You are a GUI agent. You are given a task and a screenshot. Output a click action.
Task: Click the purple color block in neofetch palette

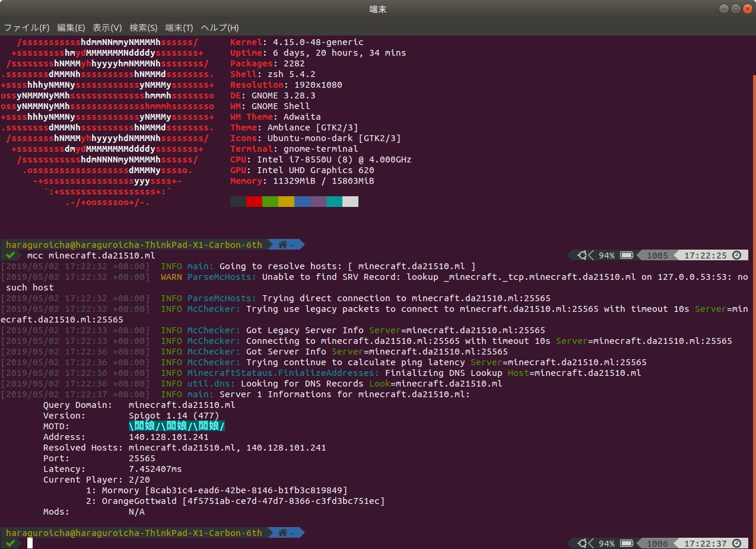click(x=318, y=202)
